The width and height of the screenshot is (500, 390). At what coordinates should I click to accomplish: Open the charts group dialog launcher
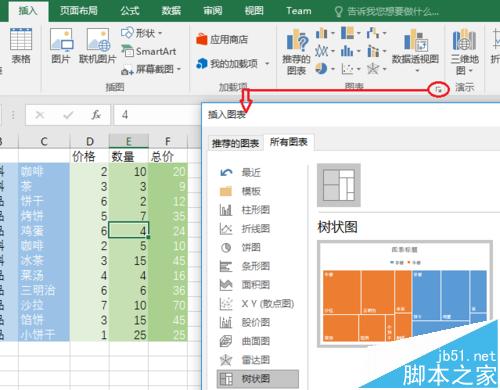439,89
